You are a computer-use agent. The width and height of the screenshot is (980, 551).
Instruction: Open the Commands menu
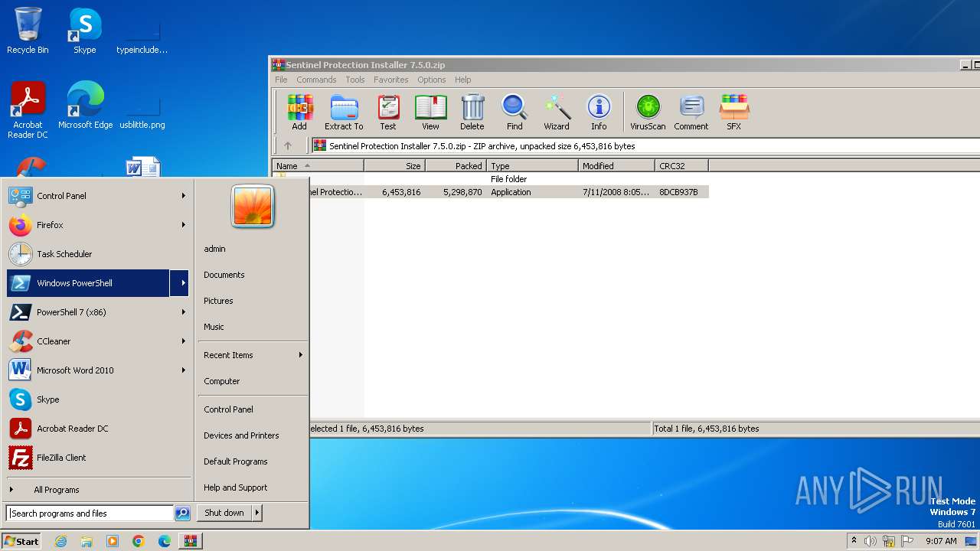click(x=316, y=80)
